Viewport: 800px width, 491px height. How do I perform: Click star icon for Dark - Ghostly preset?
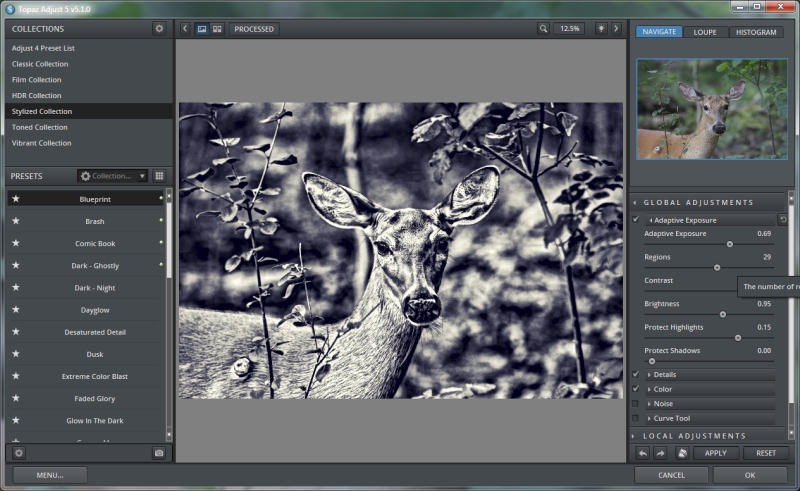point(16,265)
